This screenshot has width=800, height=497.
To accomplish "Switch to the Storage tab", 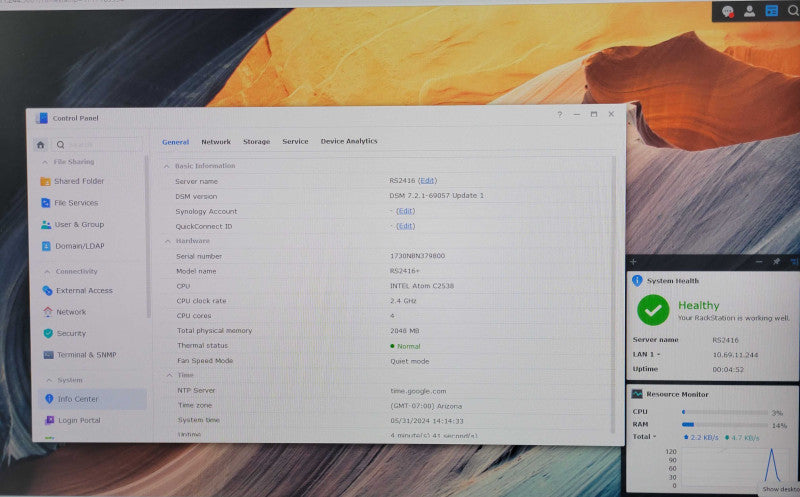I will click(257, 141).
